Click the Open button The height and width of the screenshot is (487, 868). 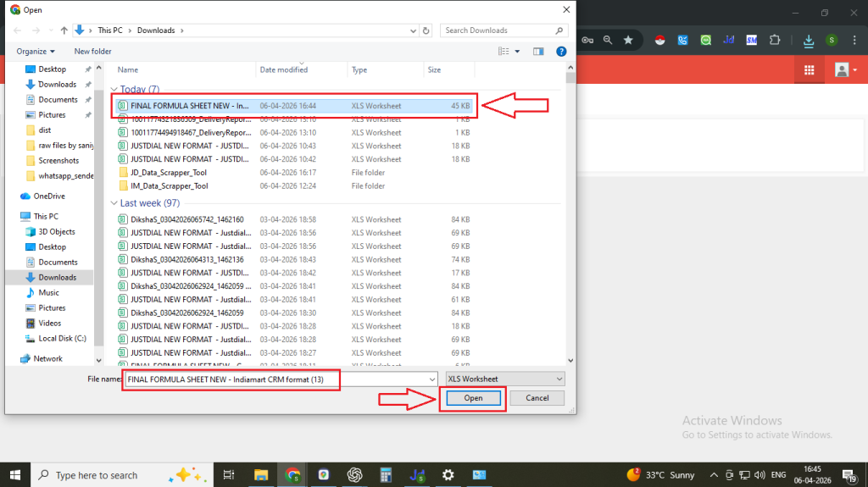(x=472, y=398)
